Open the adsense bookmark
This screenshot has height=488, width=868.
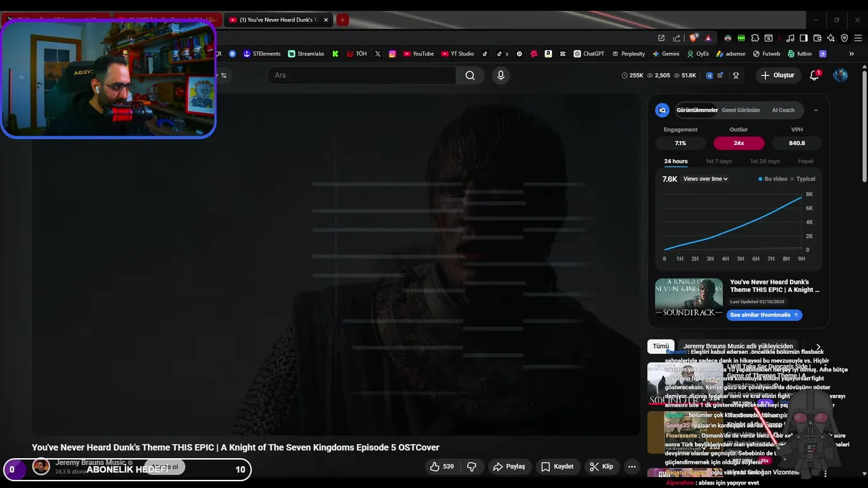[x=730, y=54]
